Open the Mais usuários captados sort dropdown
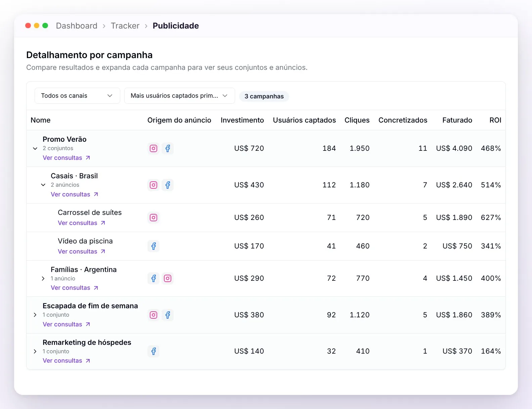The height and width of the screenshot is (409, 532). click(179, 96)
